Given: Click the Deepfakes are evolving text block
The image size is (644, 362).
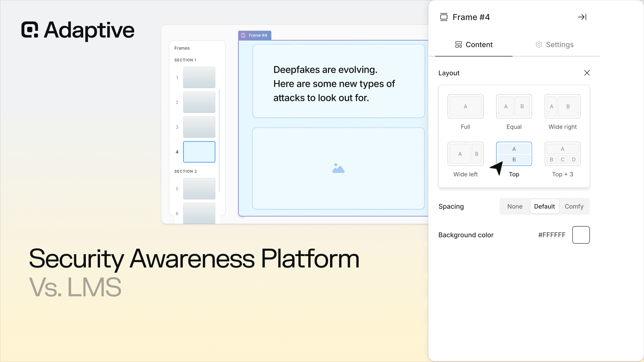Looking at the screenshot, I should pos(334,84).
